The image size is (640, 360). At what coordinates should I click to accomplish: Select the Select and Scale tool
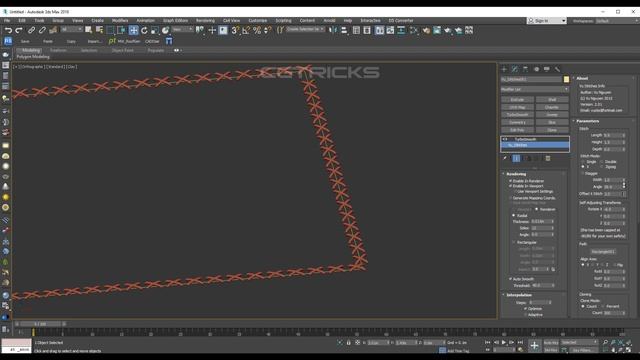[155, 30]
